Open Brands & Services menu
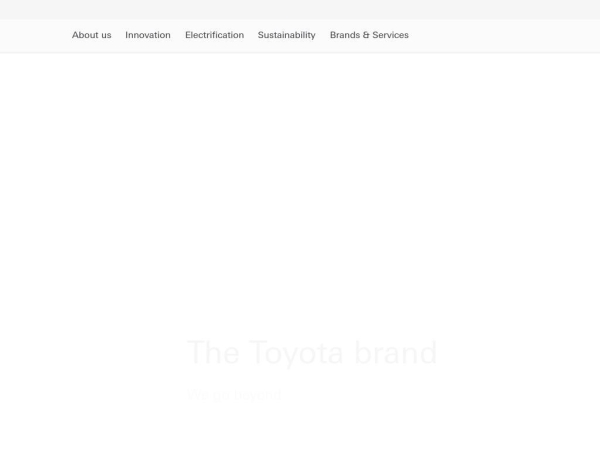The image size is (600, 450). [x=369, y=35]
